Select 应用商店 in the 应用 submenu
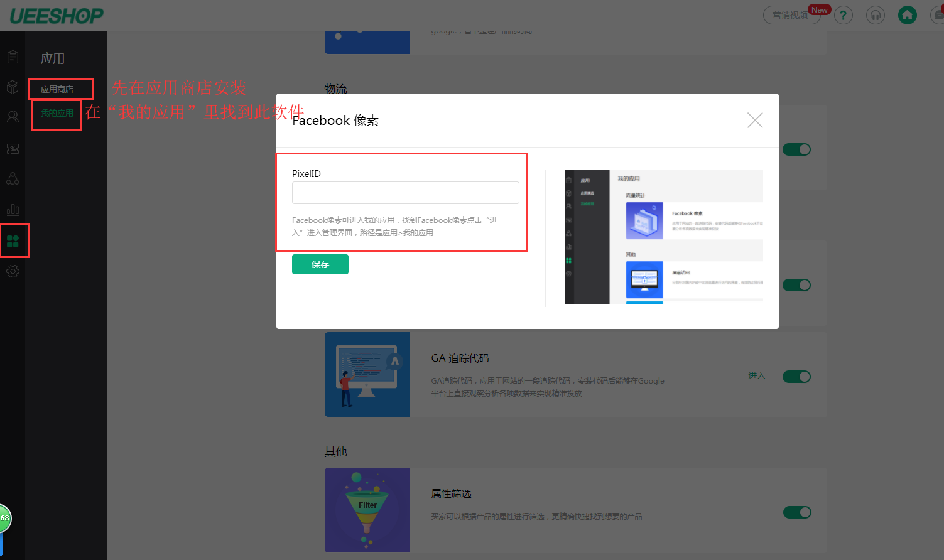This screenshot has width=944, height=560. coord(57,89)
